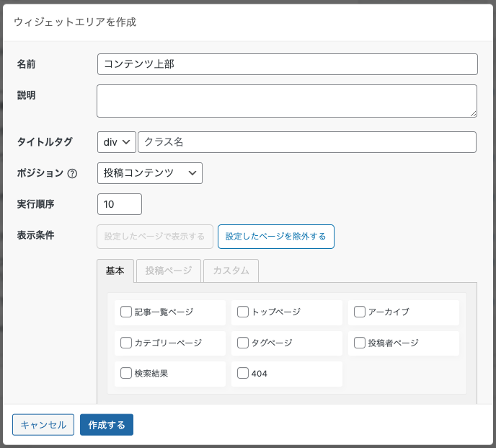The image size is (496, 448).
Task: Open the div title tag dropdown
Action: tap(116, 142)
